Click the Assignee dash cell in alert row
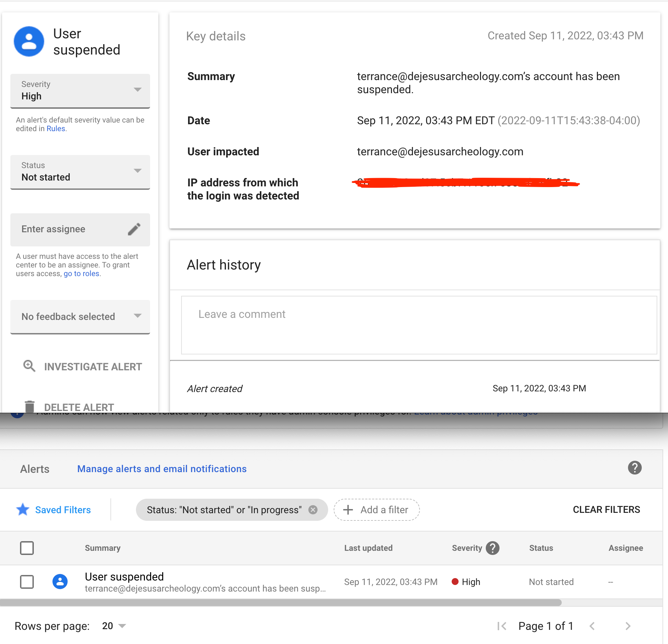This screenshot has width=668, height=644. (x=610, y=582)
